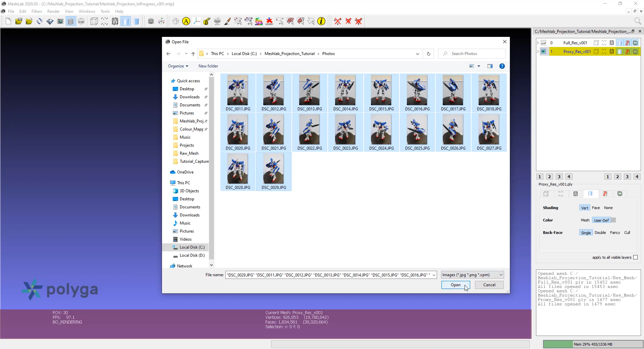The width and height of the screenshot is (644, 349).
Task: Expand the Organize dropdown menu
Action: pos(178,66)
